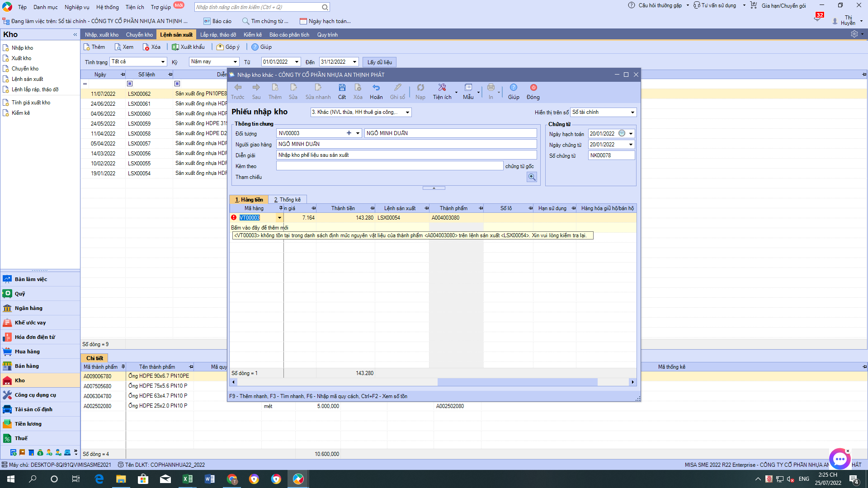The width and height of the screenshot is (868, 488).
Task: Click Xem in the Lệnh sản xuất toolbar
Action: pyautogui.click(x=124, y=47)
